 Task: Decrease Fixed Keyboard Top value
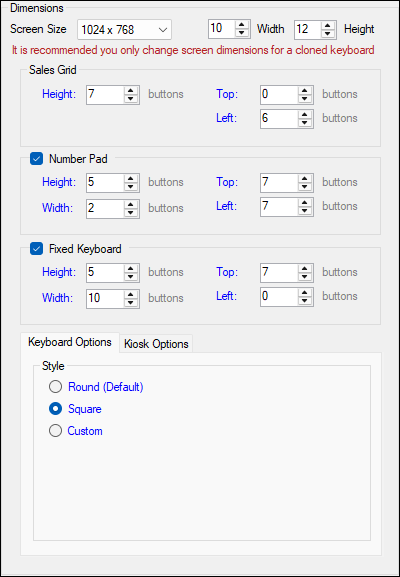(304, 277)
